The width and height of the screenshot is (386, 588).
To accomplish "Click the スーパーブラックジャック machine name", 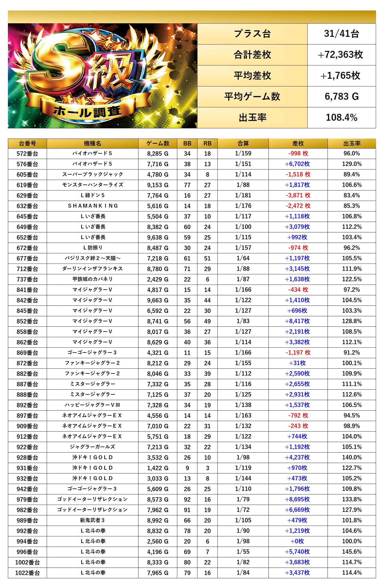I will 92,174.
